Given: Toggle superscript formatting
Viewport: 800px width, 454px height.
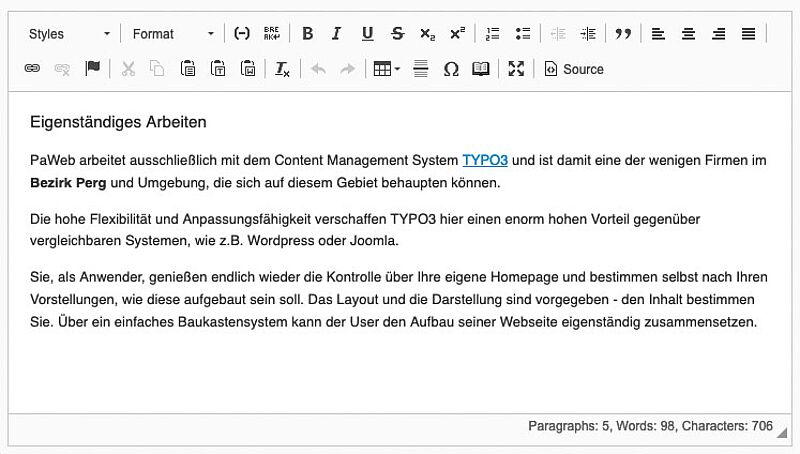Looking at the screenshot, I should click(457, 34).
